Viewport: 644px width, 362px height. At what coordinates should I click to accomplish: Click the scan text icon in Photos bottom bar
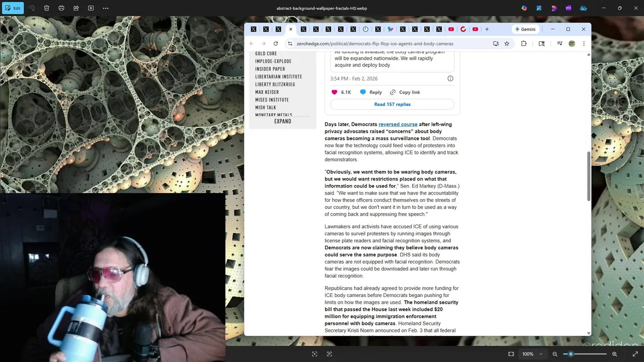[330, 354]
